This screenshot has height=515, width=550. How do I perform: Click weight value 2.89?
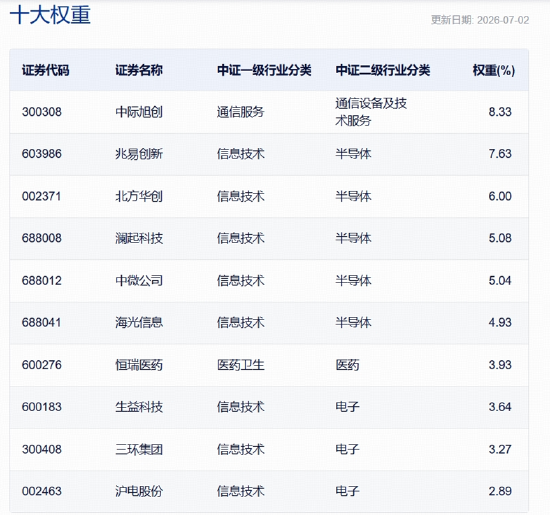500,491
